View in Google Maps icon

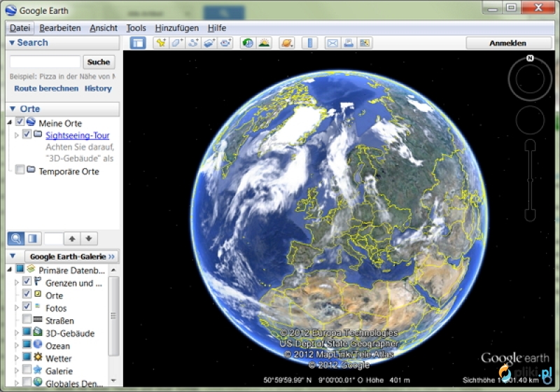click(x=365, y=43)
